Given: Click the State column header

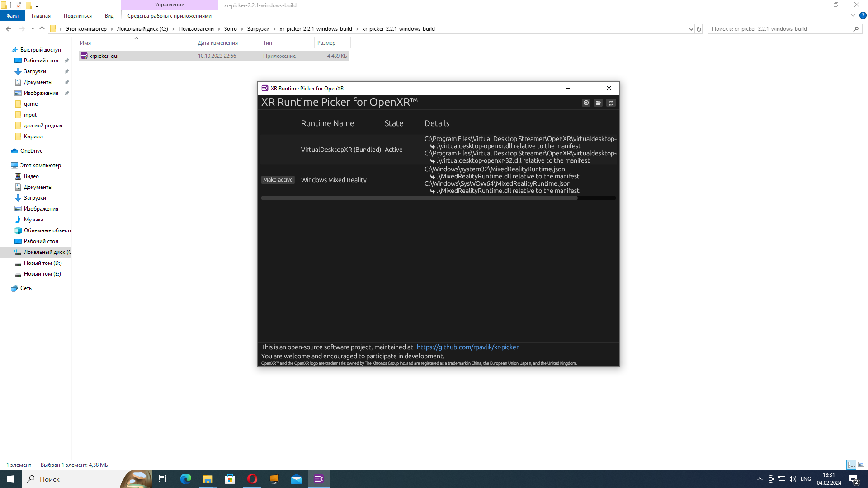Looking at the screenshot, I should pyautogui.click(x=394, y=123).
